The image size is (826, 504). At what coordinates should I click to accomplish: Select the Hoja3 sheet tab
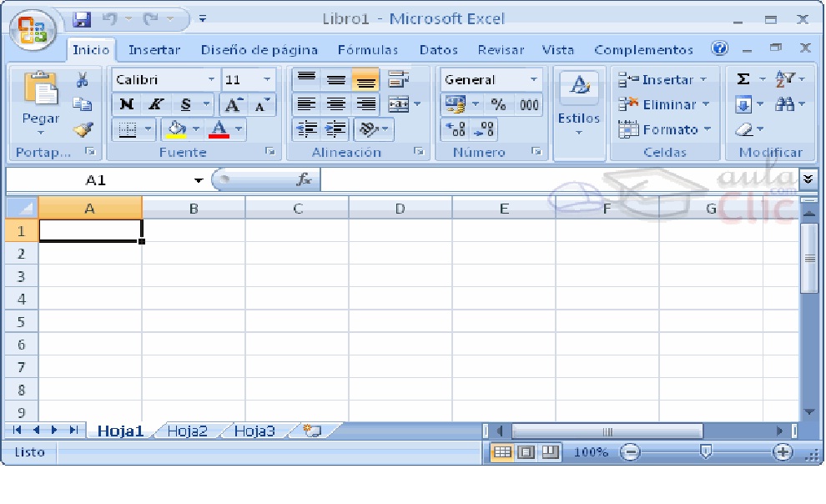pyautogui.click(x=254, y=431)
